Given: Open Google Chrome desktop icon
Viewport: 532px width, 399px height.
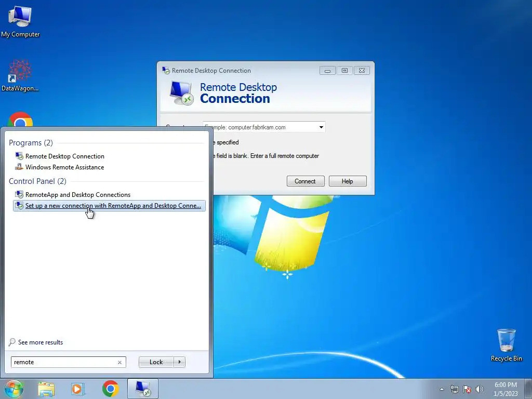Looking at the screenshot, I should click(20, 119).
